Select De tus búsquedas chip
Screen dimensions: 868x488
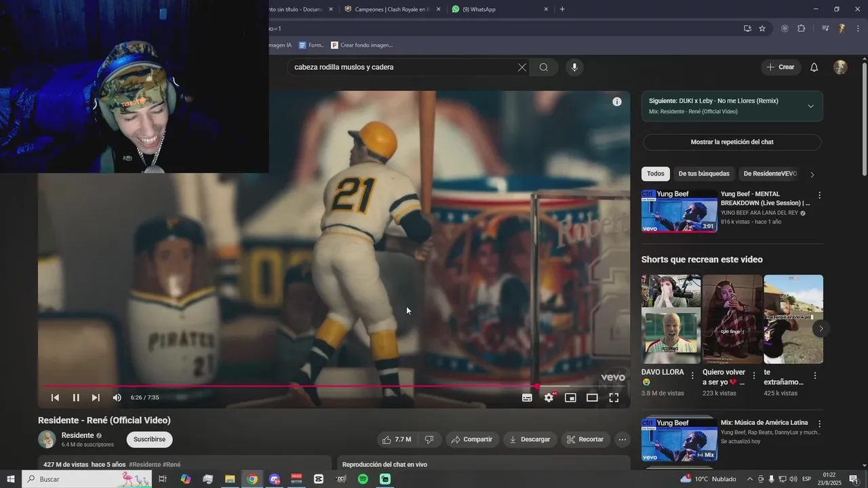click(704, 174)
